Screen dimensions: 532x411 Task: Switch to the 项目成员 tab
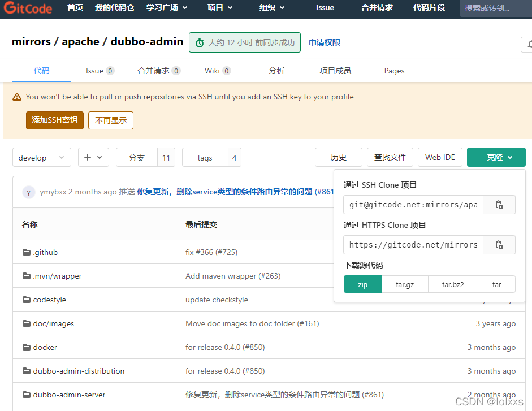(x=335, y=71)
